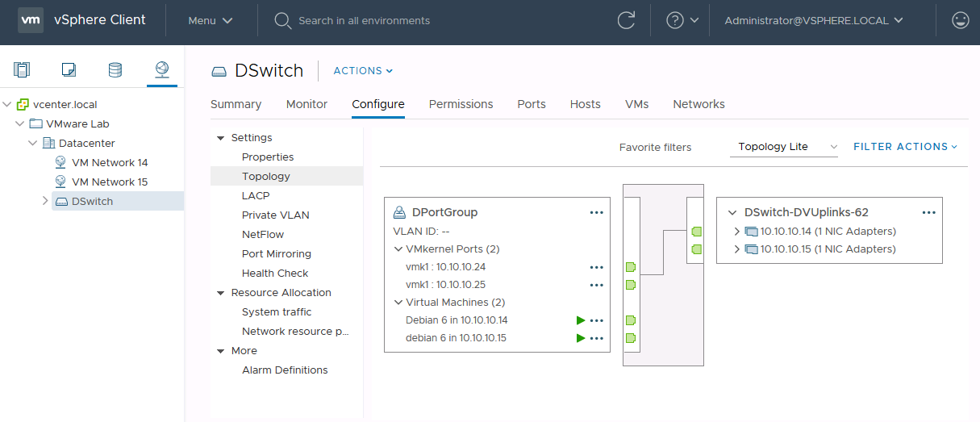This screenshot has height=422, width=980.
Task: Collapse the Datacenter node
Action: click(33, 144)
